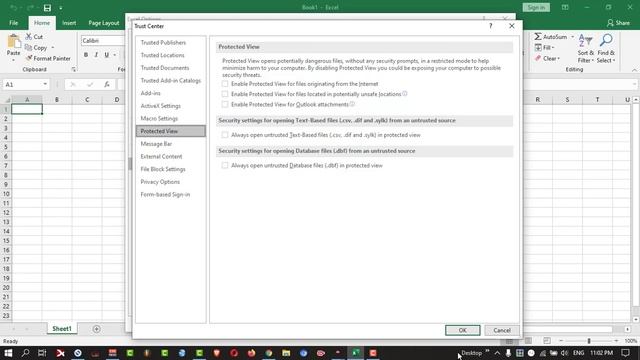Click the Share person icon
This screenshot has height=360, width=640.
pos(610,23)
